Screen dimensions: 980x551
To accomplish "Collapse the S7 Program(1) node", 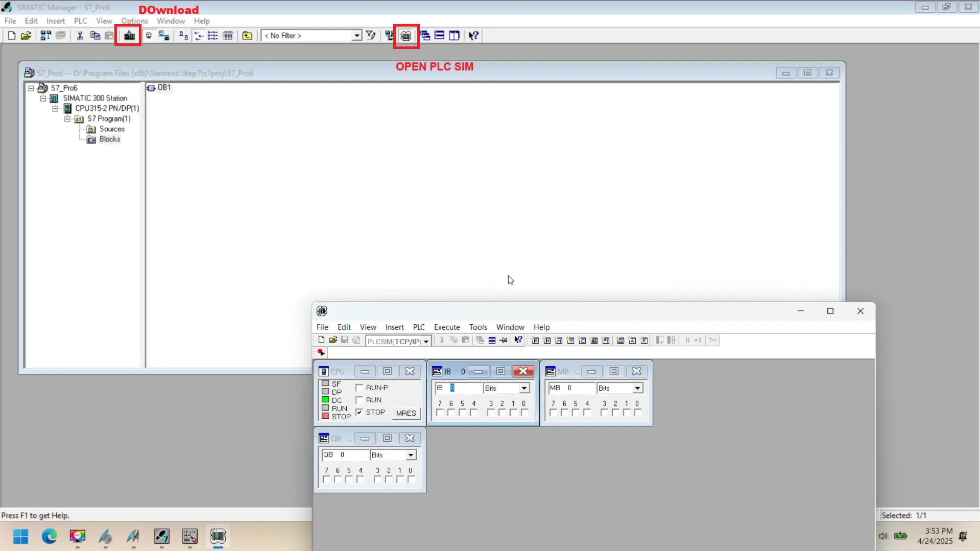I will pyautogui.click(x=67, y=118).
